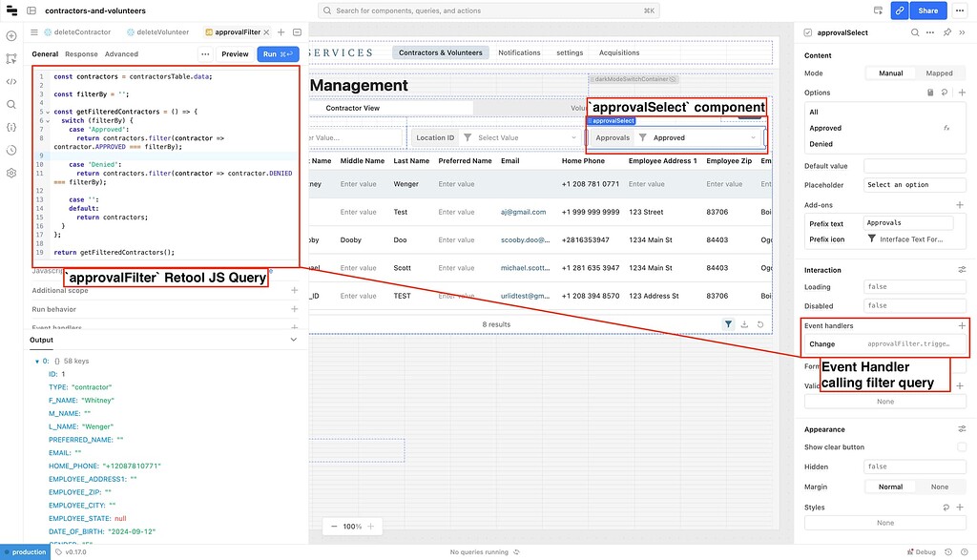Open inspector more options ellipsis
Screen dimensions: 977x560
[x=930, y=32]
